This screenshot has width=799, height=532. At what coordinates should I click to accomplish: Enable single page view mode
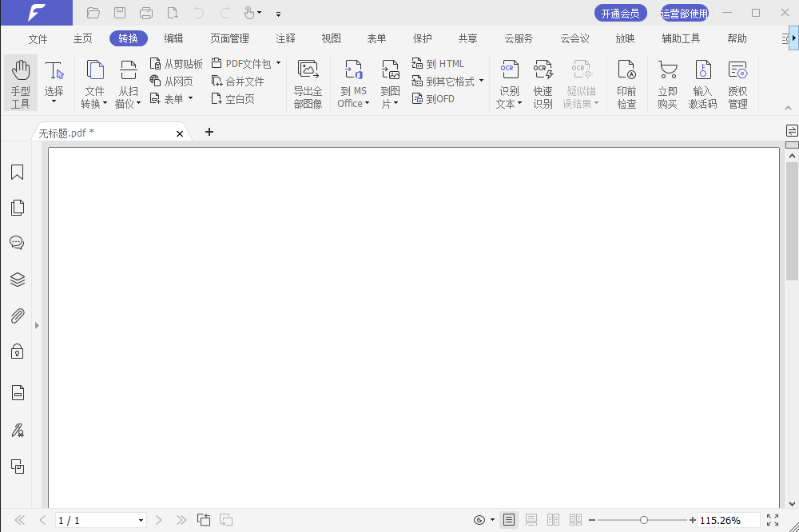tap(508, 520)
